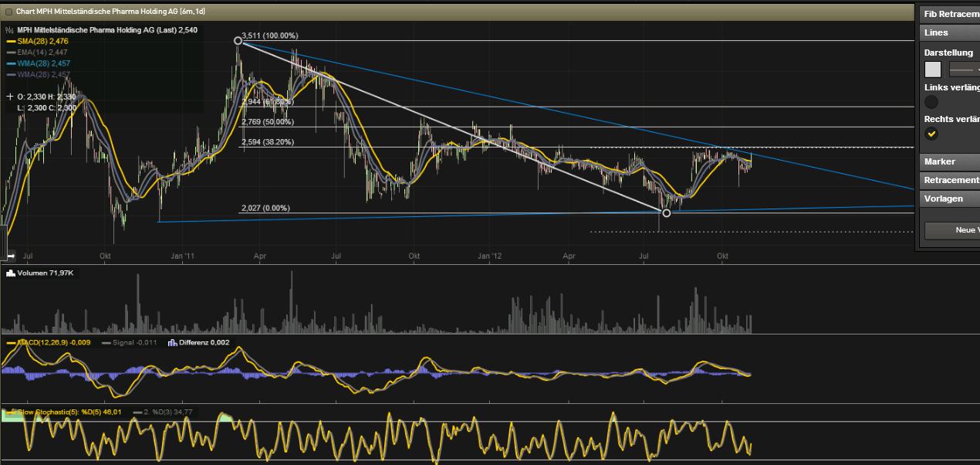Select the 2,944 (61.80%) retracement label
Image resolution: width=980 pixels, height=465 pixels.
[267, 101]
